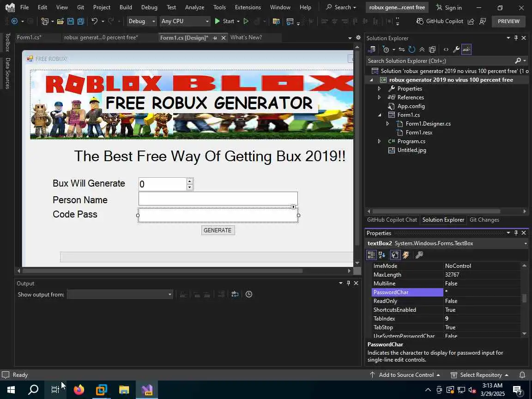Viewport: 532px width, 399px height.
Task: Expand the Properties node in Solution Explorer
Action: [x=379, y=89]
